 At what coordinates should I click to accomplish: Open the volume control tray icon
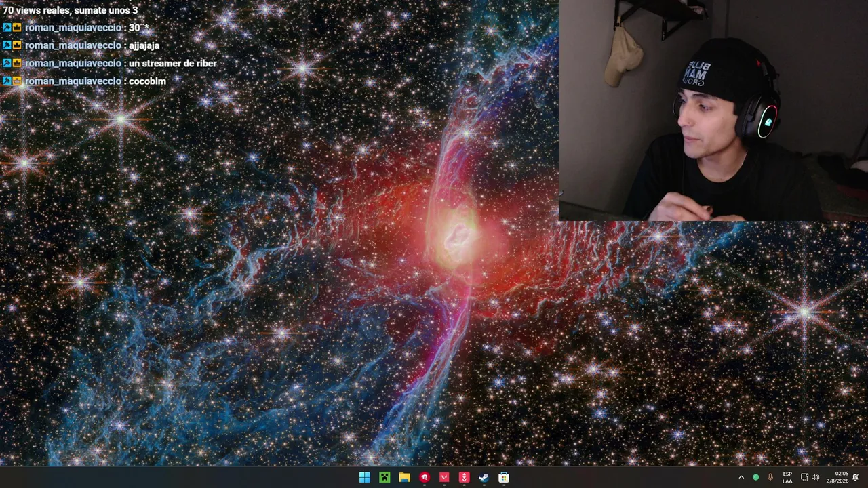815,478
